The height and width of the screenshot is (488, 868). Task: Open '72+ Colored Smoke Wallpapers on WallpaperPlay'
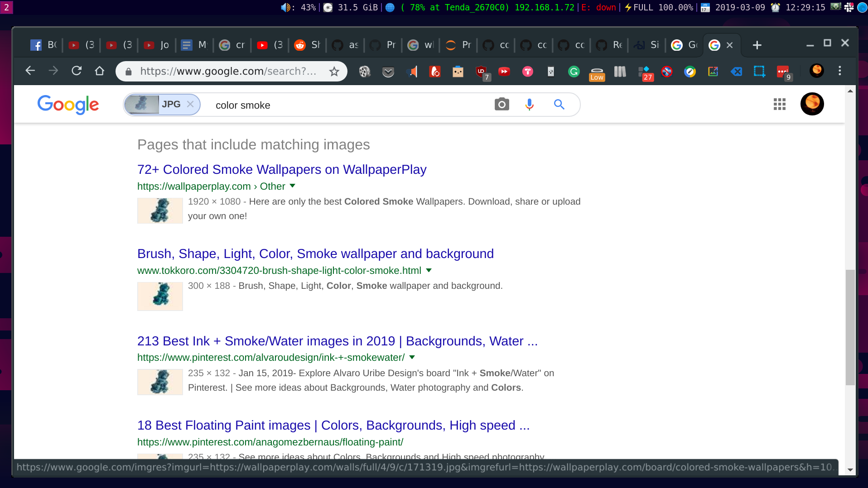pyautogui.click(x=282, y=169)
